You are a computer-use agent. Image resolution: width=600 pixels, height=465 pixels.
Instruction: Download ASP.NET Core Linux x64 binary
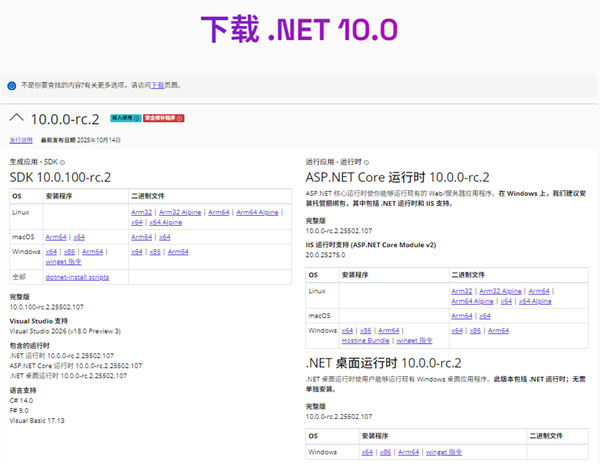point(506,301)
